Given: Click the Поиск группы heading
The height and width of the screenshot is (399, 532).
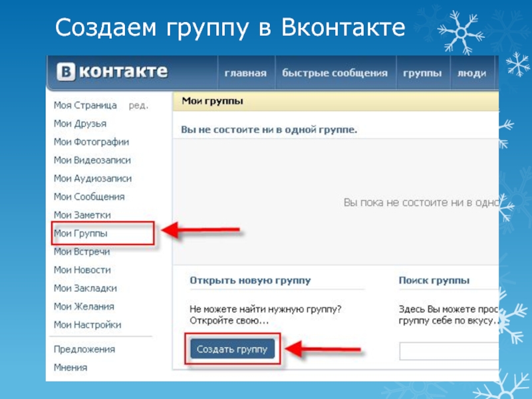Looking at the screenshot, I should [434, 281].
